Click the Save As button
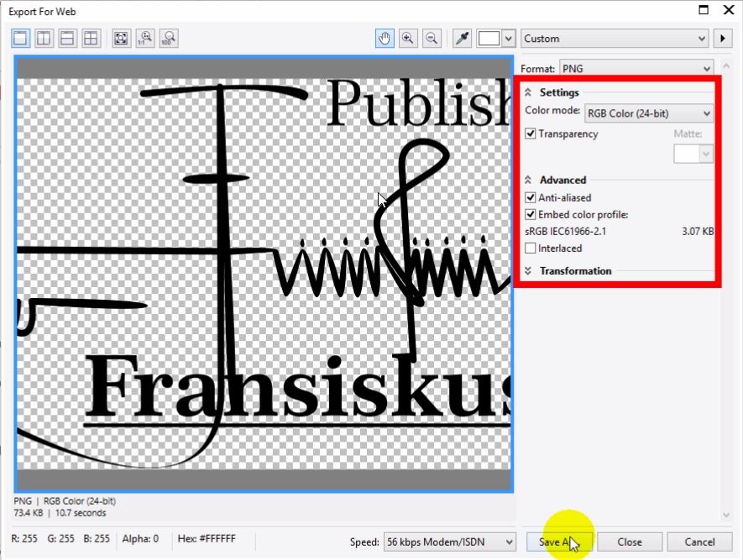This screenshot has height=560, width=743. click(x=560, y=542)
